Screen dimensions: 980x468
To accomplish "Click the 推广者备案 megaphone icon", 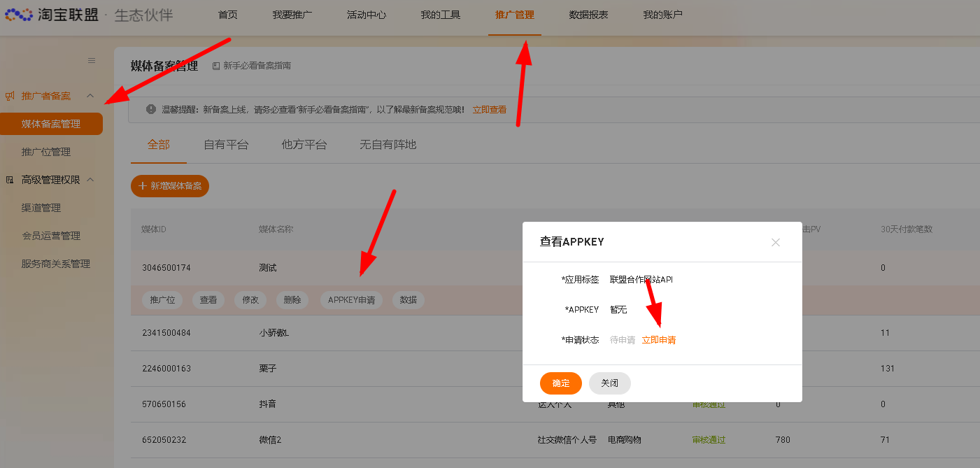I will pyautogui.click(x=10, y=96).
